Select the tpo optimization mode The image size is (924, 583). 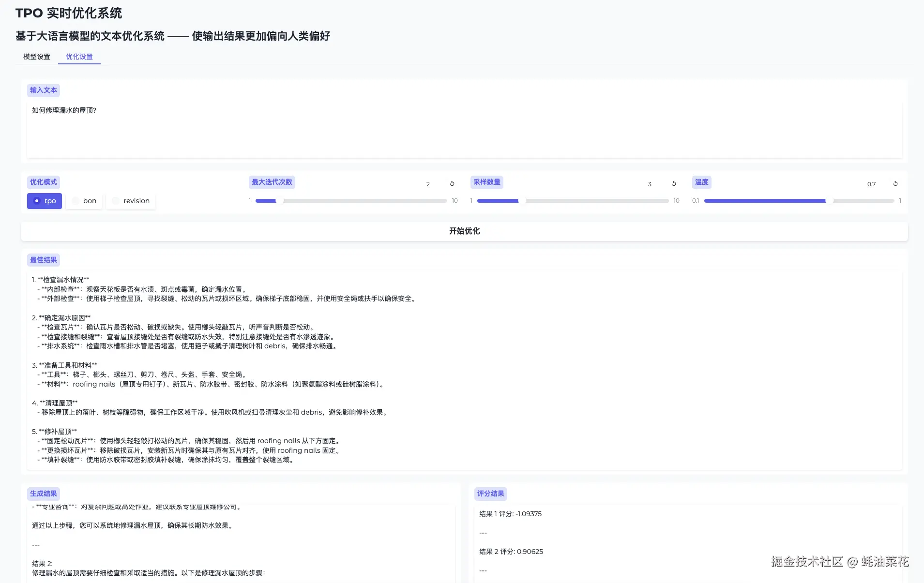pos(45,201)
